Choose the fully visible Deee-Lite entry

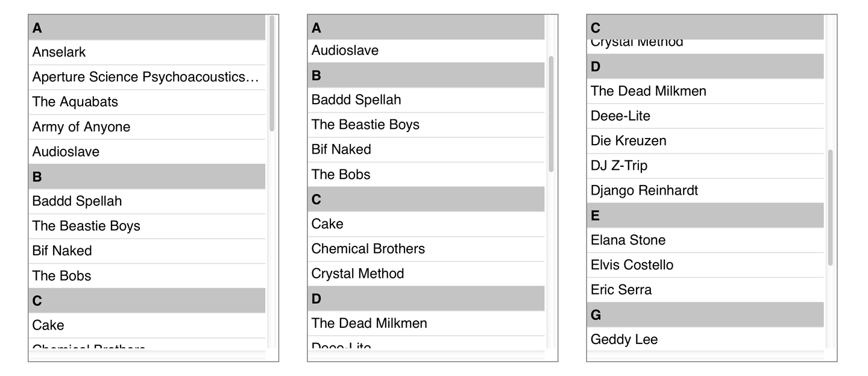tap(705, 116)
